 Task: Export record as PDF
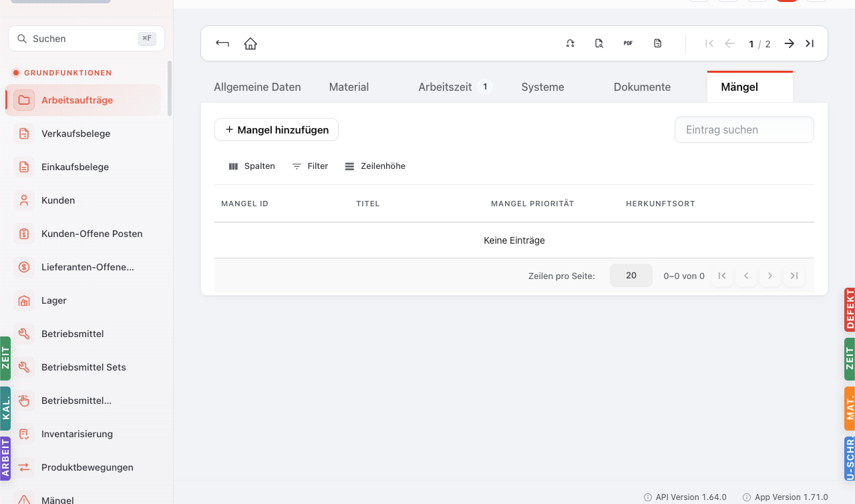(x=628, y=43)
